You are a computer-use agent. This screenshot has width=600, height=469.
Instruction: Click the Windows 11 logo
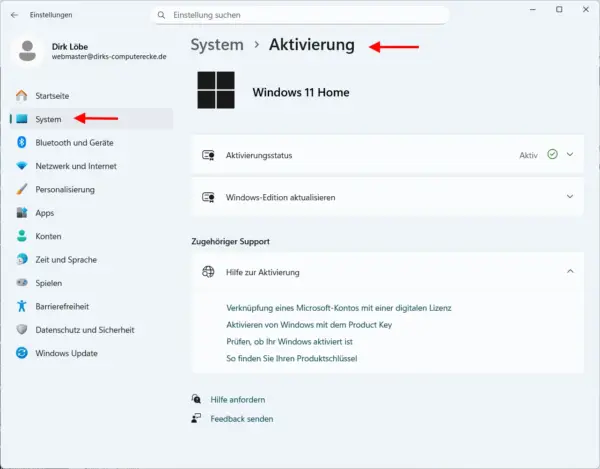click(216, 90)
